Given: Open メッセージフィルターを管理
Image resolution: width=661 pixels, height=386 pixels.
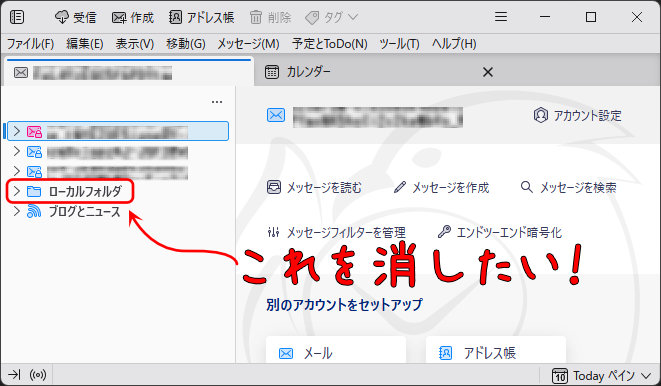Looking at the screenshot, I should pos(336,232).
